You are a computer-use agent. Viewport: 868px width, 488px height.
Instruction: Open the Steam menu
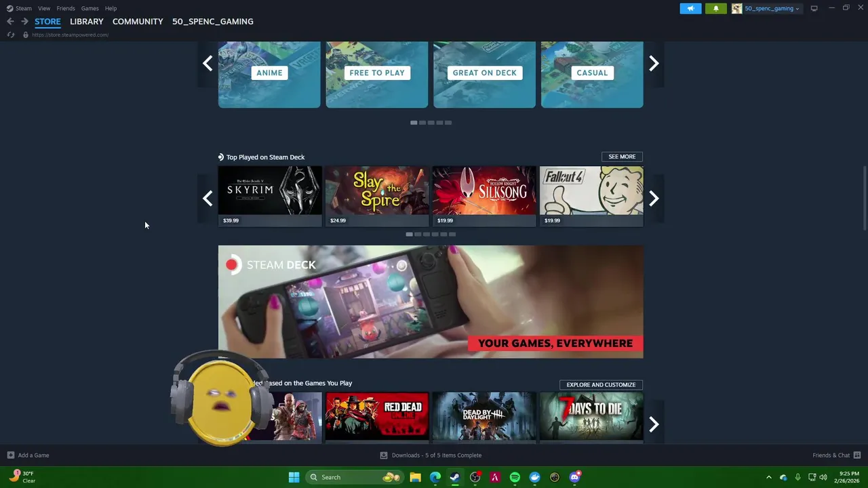[19, 8]
